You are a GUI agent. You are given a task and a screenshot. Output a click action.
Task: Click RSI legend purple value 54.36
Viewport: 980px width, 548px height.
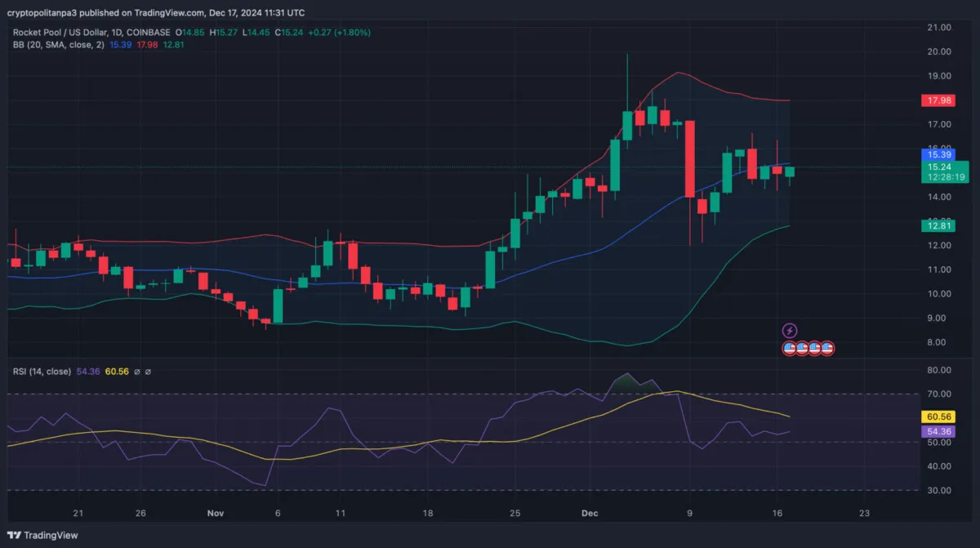(x=87, y=372)
